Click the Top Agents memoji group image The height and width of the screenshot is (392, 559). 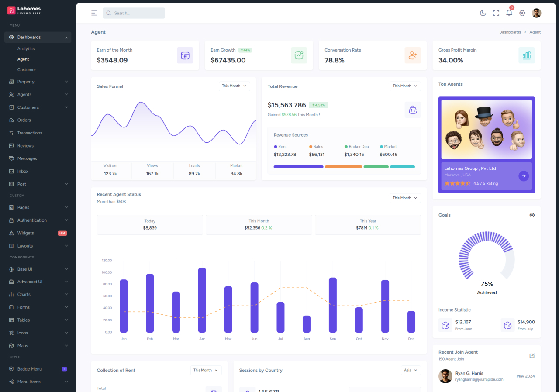tap(487, 129)
